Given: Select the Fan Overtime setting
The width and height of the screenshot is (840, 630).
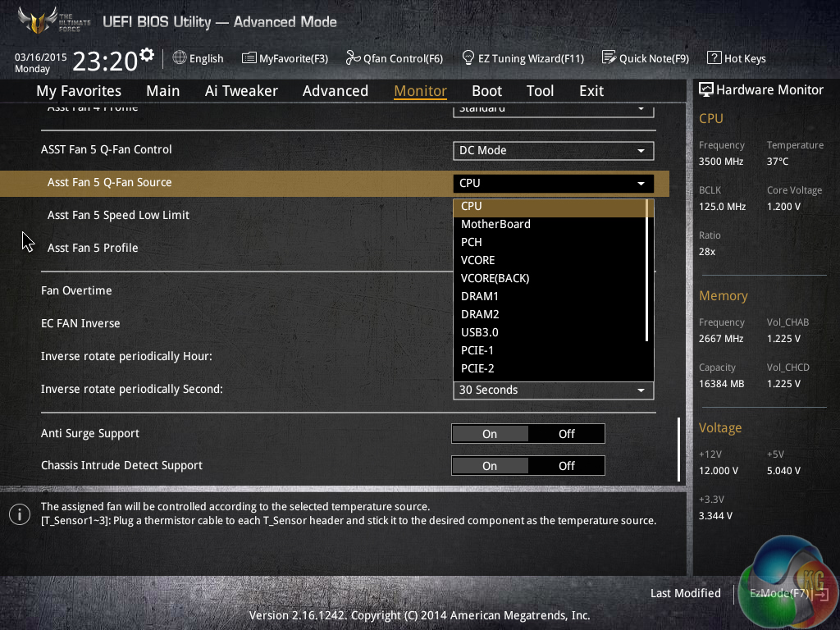Looking at the screenshot, I should tap(76, 291).
